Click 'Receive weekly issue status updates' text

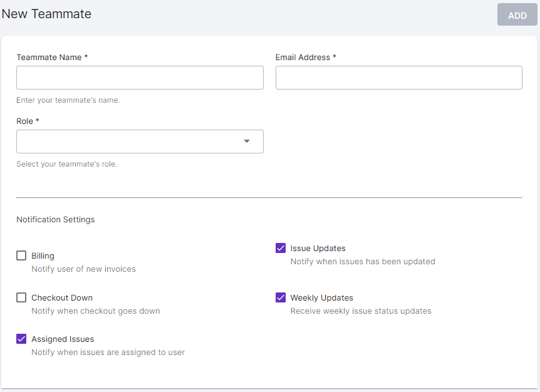click(361, 311)
